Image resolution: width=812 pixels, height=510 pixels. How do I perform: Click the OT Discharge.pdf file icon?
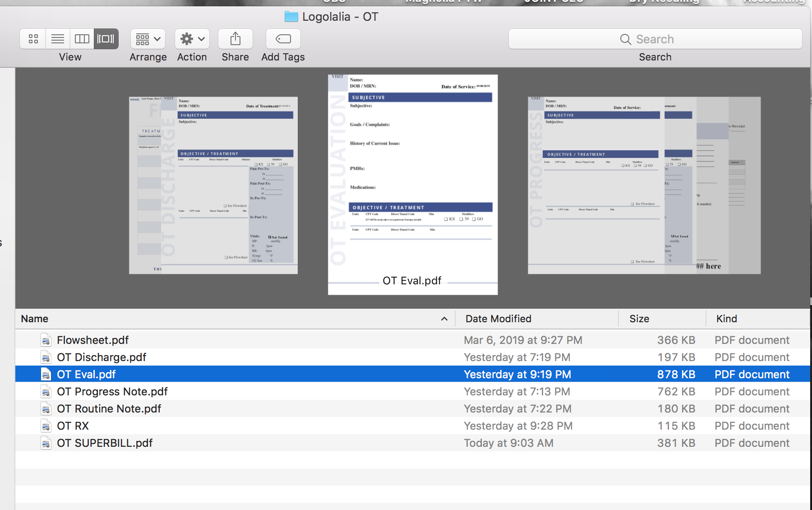click(x=46, y=357)
